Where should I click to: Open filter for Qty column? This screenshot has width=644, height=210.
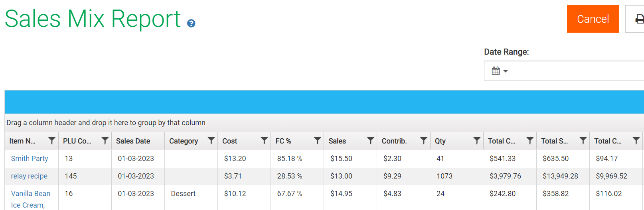coord(476,141)
